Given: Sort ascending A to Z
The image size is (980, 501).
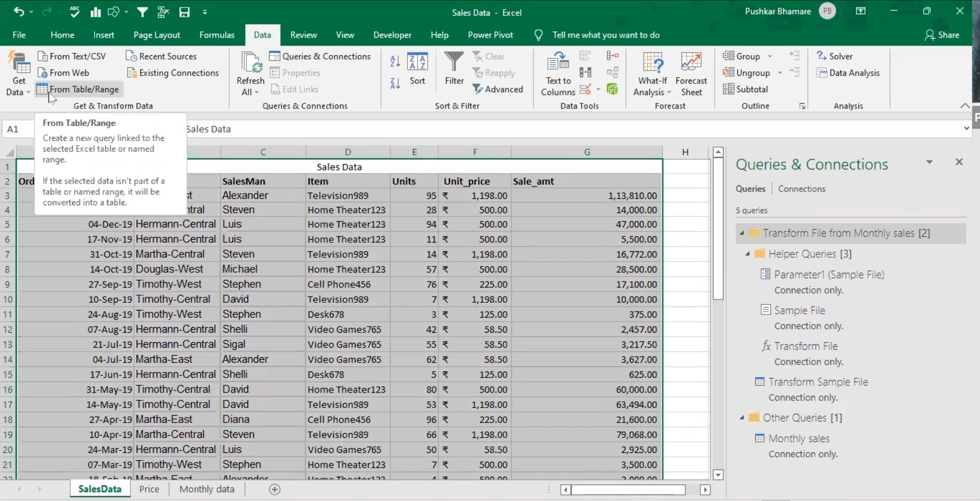Looking at the screenshot, I should [x=395, y=61].
